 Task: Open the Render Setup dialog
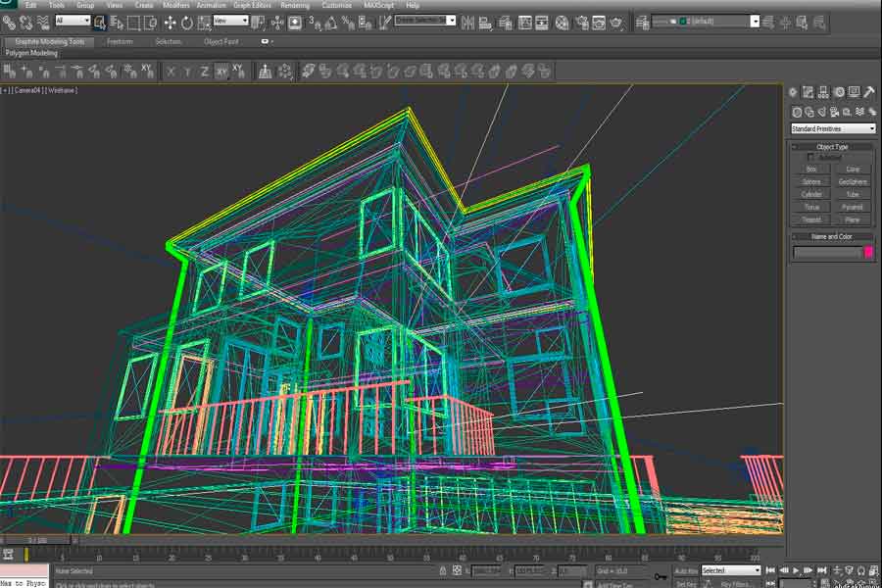point(580,22)
